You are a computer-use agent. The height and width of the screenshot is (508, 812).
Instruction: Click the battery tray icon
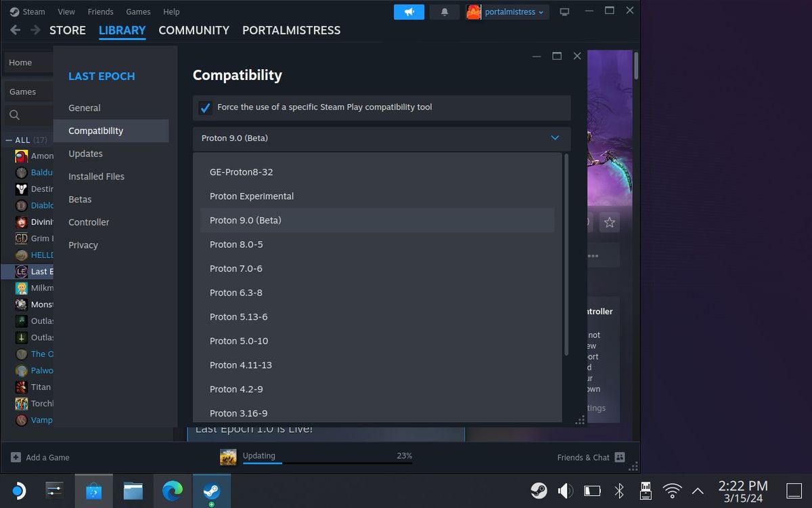[592, 490]
